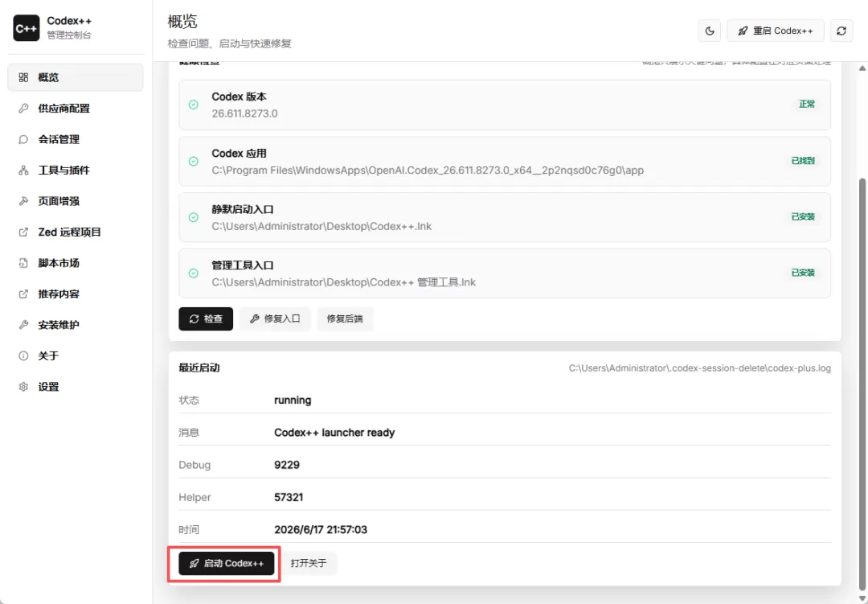Click the status value running
Screen dimensions: 868x604
click(293, 400)
